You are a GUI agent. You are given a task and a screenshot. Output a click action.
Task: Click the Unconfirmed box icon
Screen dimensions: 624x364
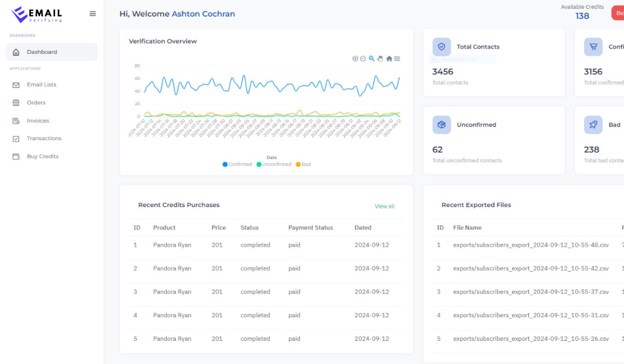441,125
